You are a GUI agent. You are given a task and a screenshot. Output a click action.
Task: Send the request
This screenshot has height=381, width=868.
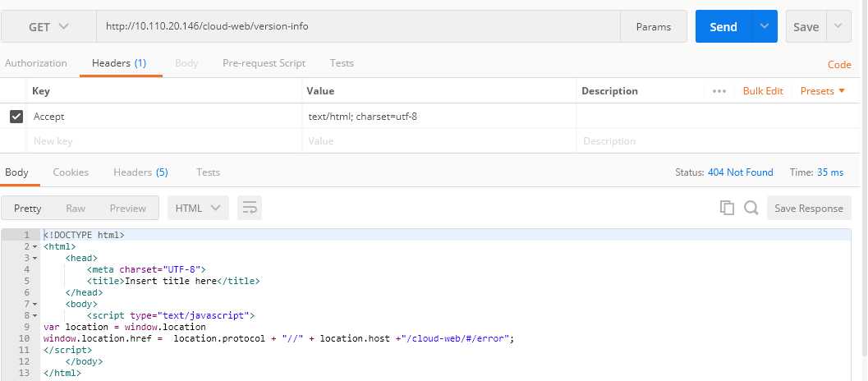[723, 26]
